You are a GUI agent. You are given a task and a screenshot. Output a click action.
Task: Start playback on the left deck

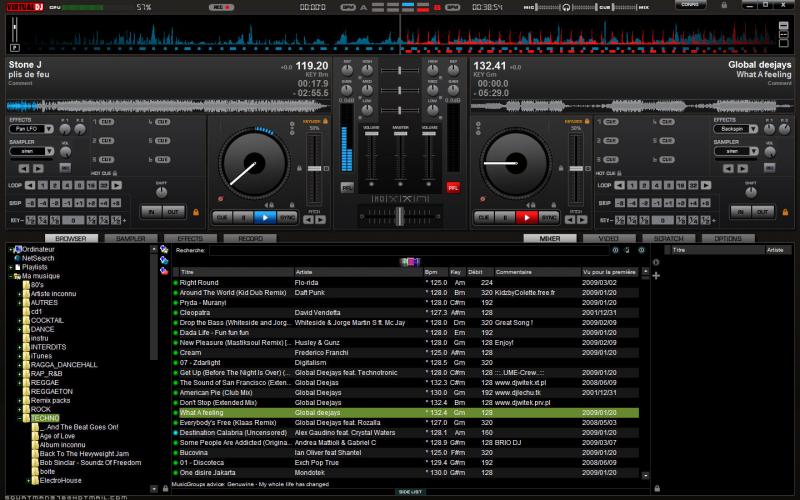(x=265, y=217)
